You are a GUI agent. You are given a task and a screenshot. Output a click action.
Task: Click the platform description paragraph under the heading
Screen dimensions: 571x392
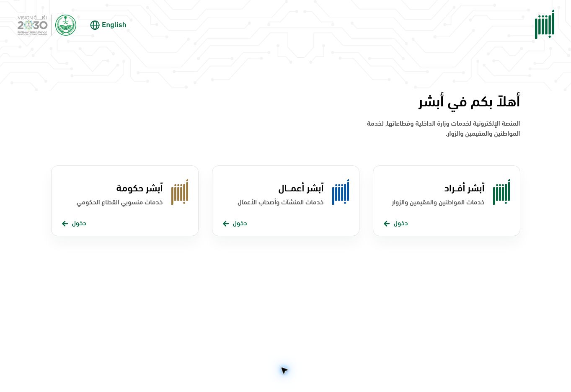(443, 129)
